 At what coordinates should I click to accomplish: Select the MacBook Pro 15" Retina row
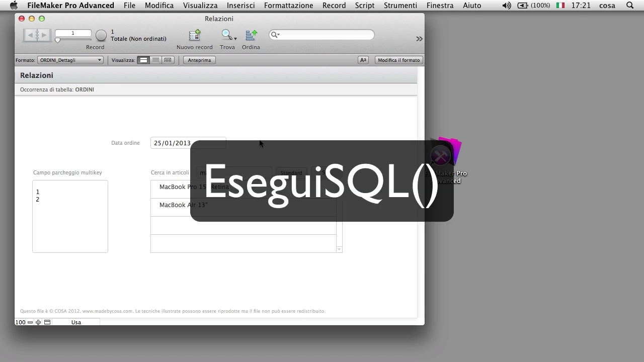pos(244,189)
